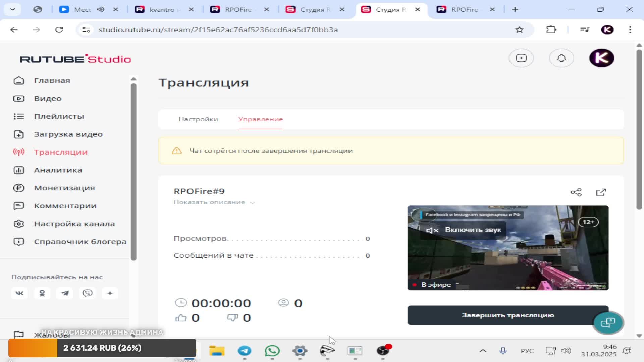Click Завершить трансляцию button
This screenshot has width=644, height=362.
507,315
